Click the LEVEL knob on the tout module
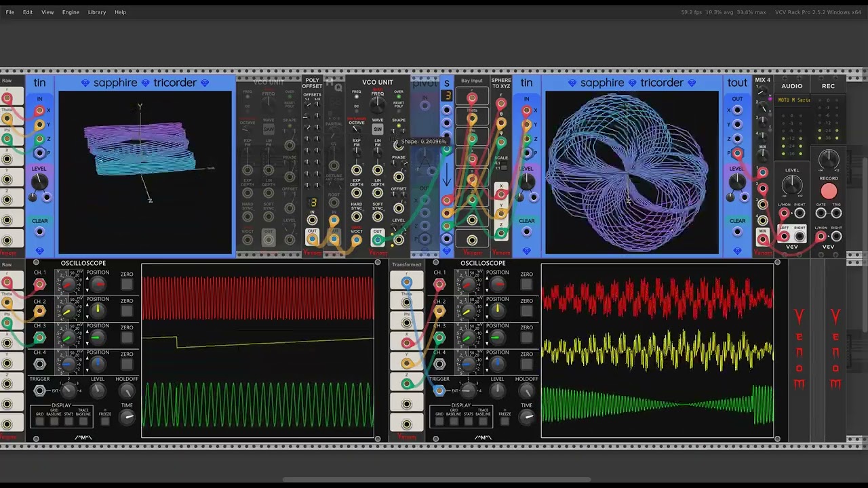Screen dimensions: 868x488 737,181
